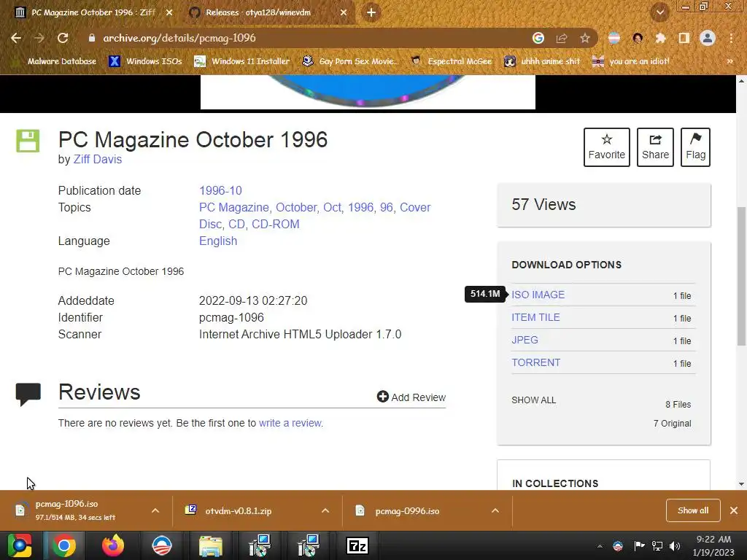This screenshot has width=747, height=560.
Task: Click the write a review link
Action: [290, 423]
